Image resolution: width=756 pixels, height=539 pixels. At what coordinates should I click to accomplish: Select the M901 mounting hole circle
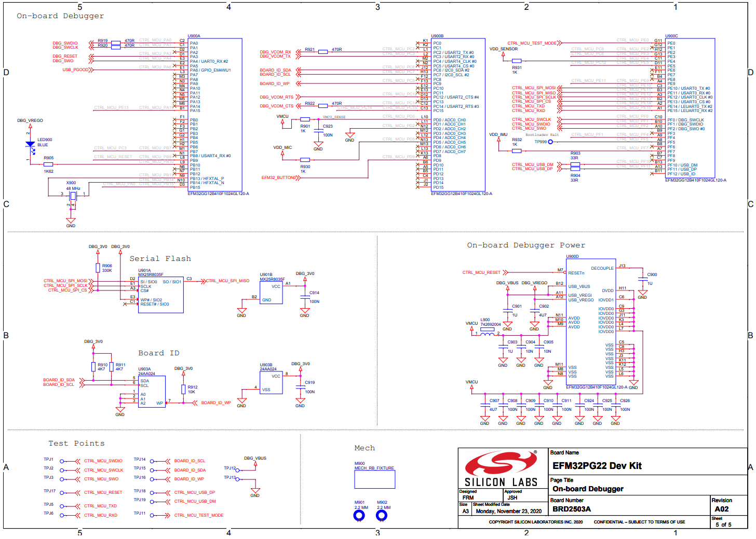tap(359, 516)
